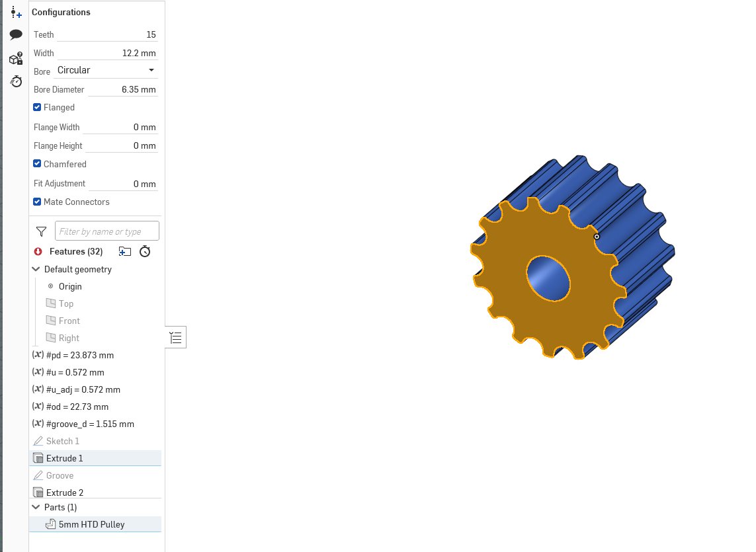Click the #od variable icon
756x552 pixels.
click(38, 407)
